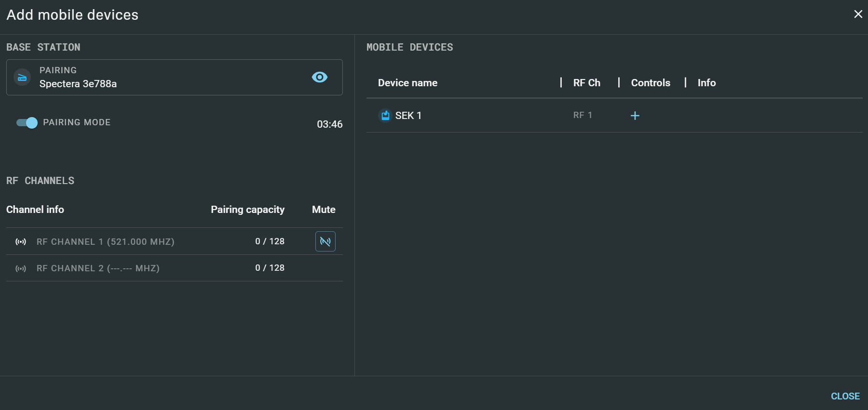
Task: Toggle the eye icon for Spectera 3e788a
Action: click(319, 77)
